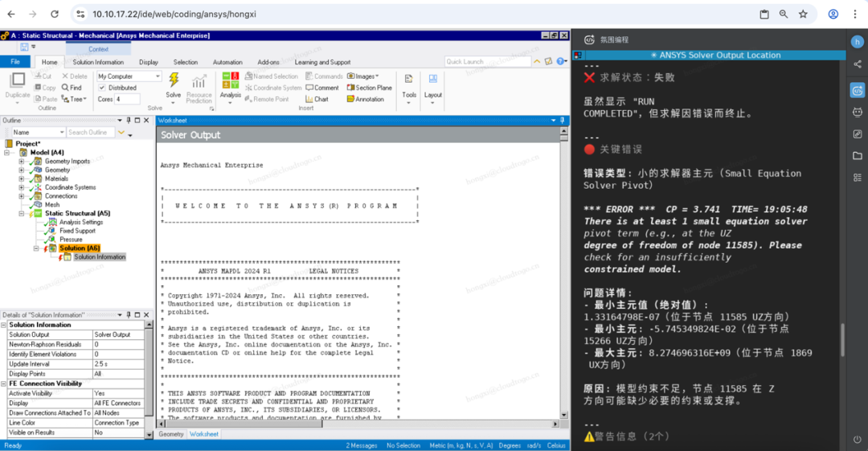Collapse the Static Structural (A5) node
Viewport: 868px width, 451px height.
pyautogui.click(x=22, y=213)
